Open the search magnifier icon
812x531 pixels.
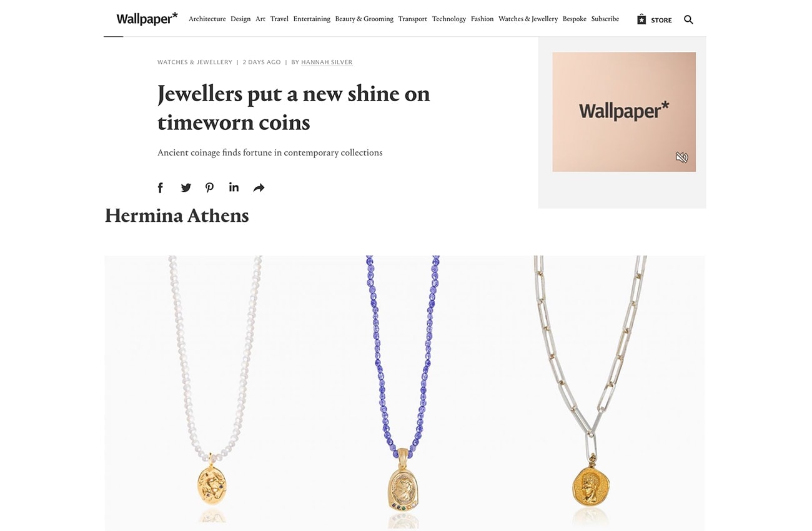pyautogui.click(x=688, y=19)
